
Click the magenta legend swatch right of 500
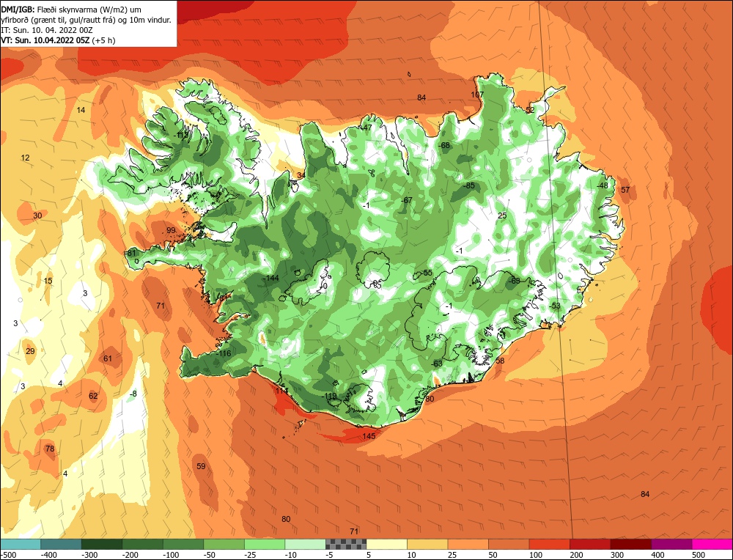click(712, 544)
